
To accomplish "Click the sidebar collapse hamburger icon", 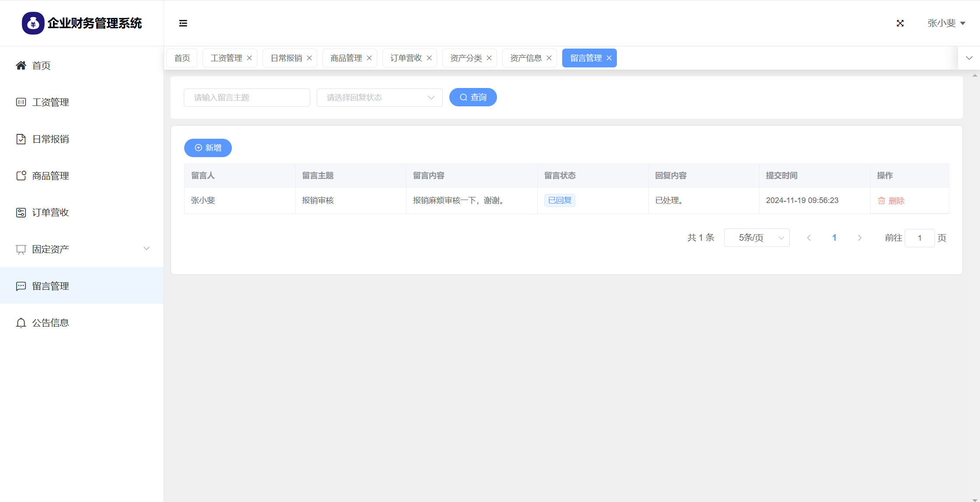I will tap(183, 23).
